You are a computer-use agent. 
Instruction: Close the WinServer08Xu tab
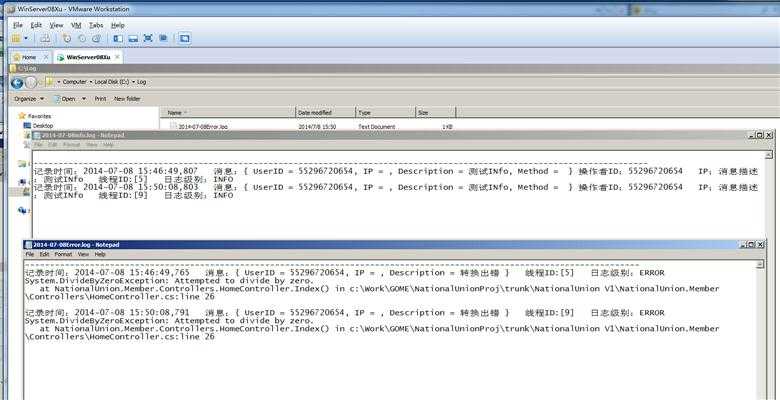click(117, 57)
